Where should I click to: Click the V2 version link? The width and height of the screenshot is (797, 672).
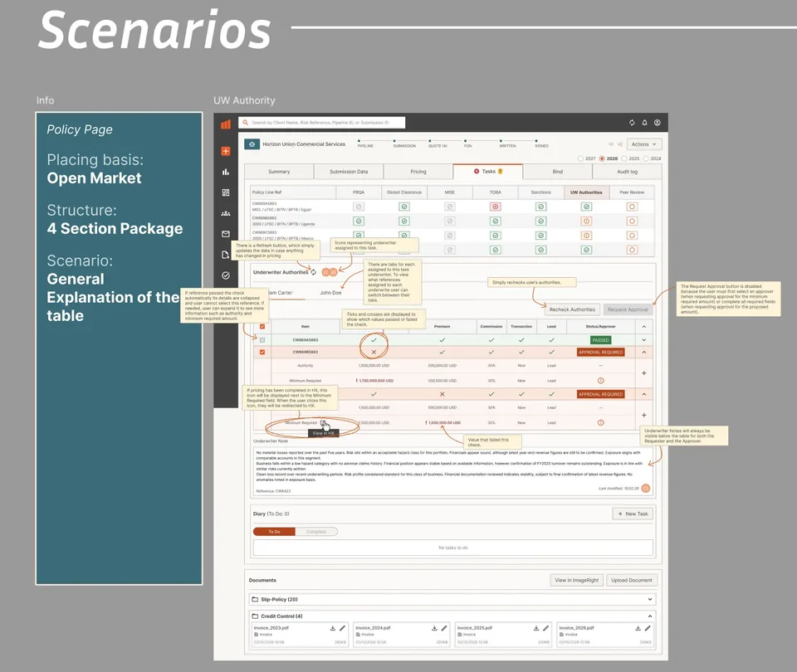[x=619, y=144]
